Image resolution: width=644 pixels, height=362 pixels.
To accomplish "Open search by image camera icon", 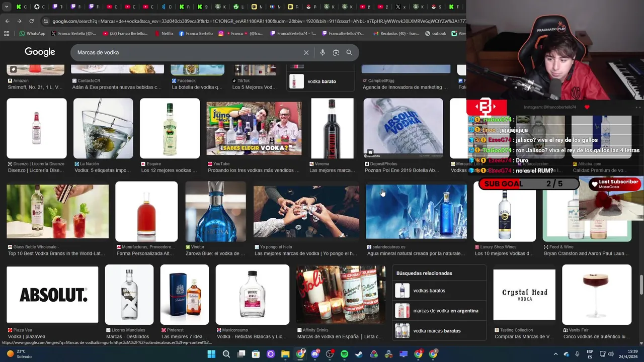I will click(x=336, y=52).
